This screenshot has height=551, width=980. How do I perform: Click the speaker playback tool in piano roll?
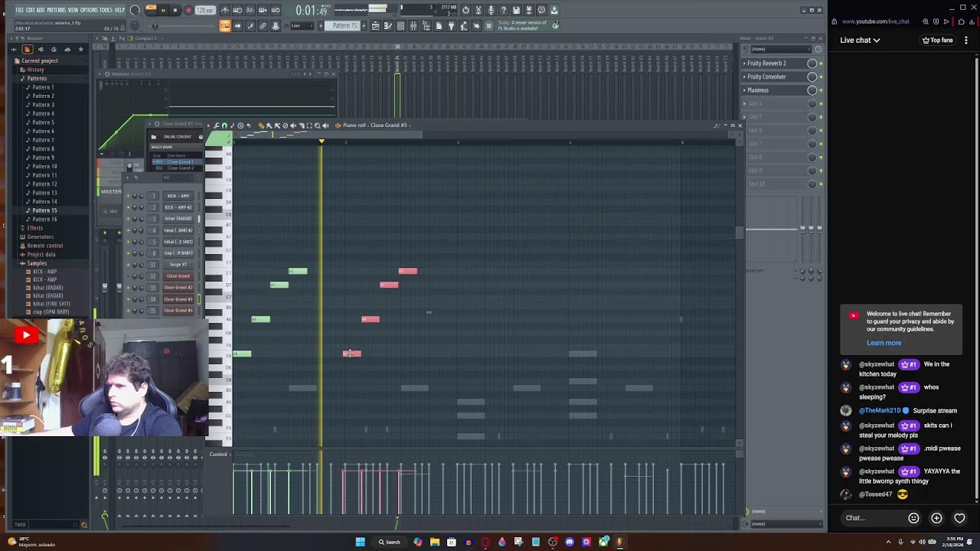[325, 126]
